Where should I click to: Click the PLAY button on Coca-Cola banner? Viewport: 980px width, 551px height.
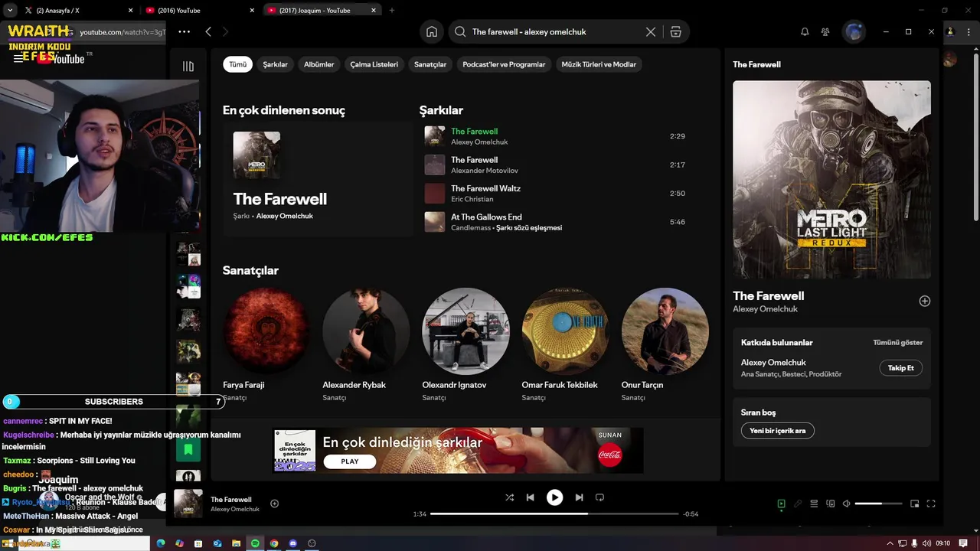pyautogui.click(x=350, y=461)
